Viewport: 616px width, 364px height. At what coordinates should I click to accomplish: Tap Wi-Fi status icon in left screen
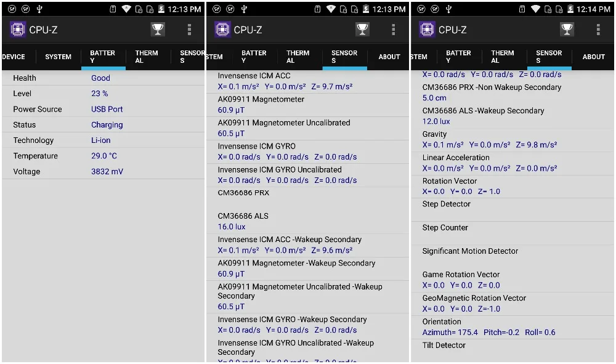coord(126,9)
